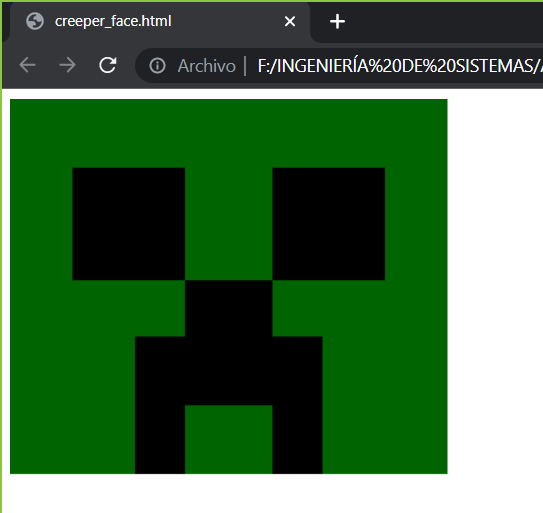This screenshot has width=543, height=513.
Task: Click the 'Archivo' label in address bar
Action: [x=206, y=66]
